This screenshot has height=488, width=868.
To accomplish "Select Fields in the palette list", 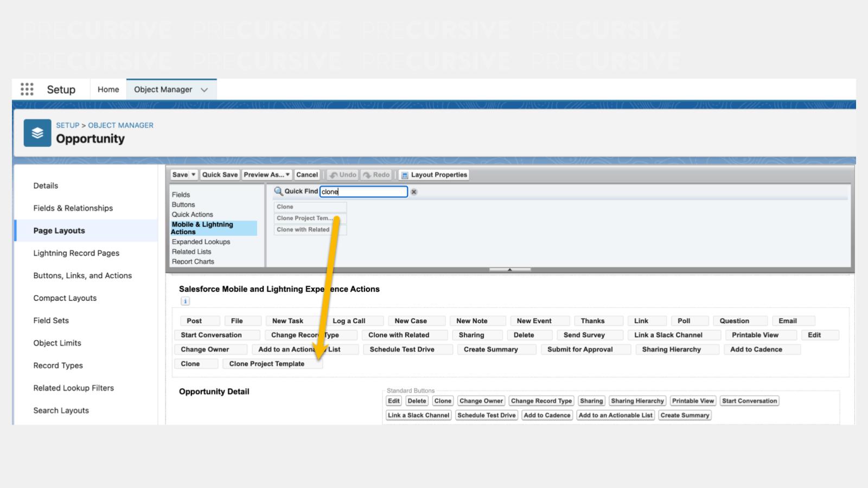I will click(x=181, y=195).
